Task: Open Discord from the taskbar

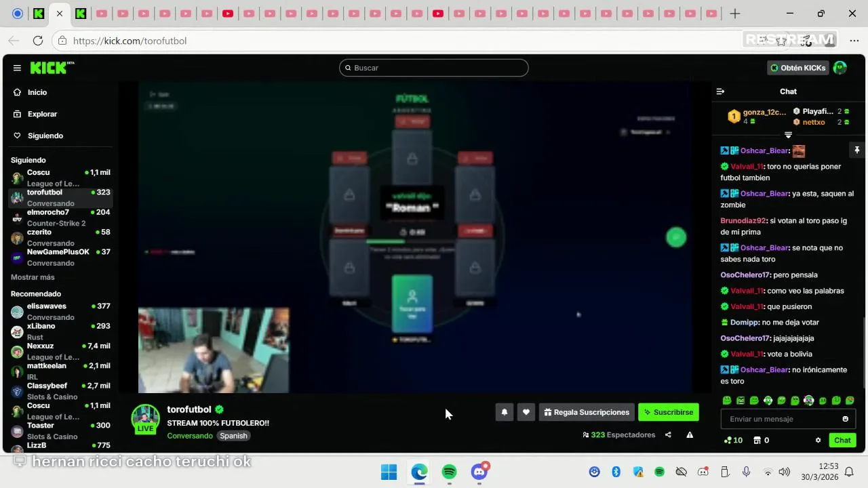Action: click(479, 471)
